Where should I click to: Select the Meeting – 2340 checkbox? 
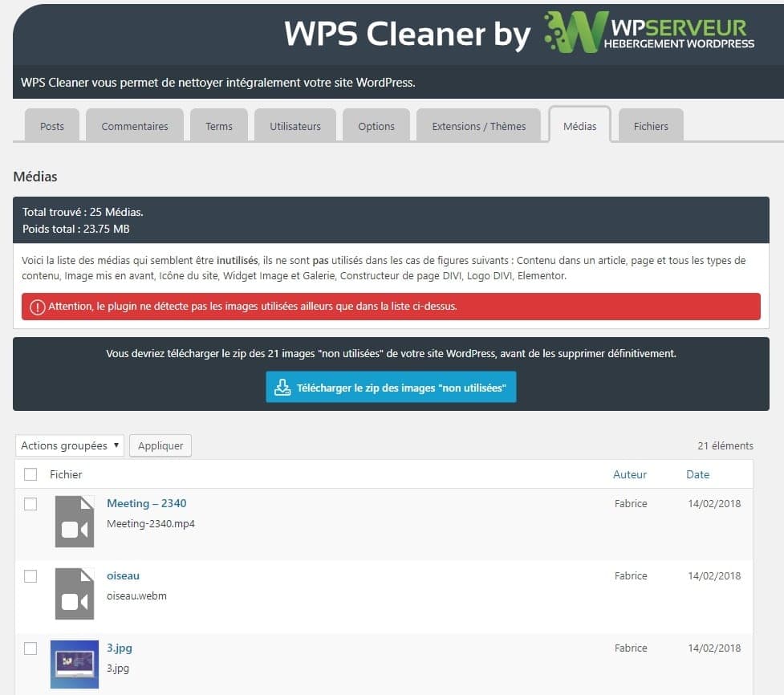tap(30, 504)
